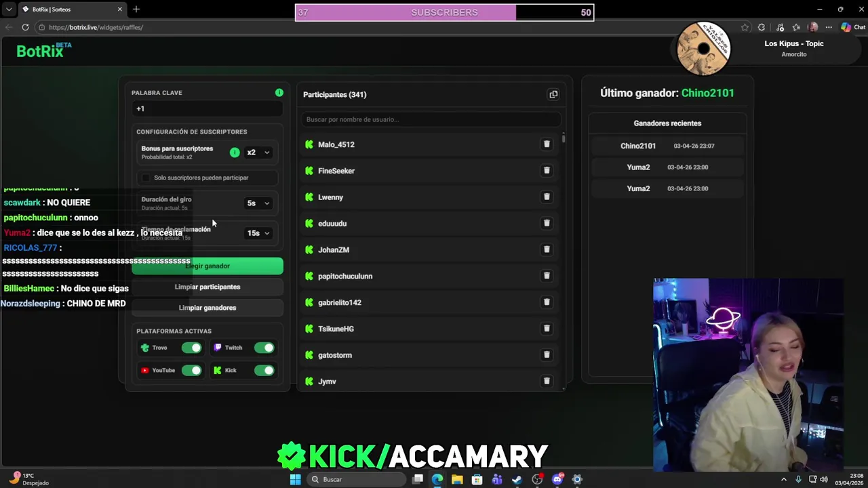
Task: Click the Buscar por nombre de usuario field
Action: coord(432,119)
